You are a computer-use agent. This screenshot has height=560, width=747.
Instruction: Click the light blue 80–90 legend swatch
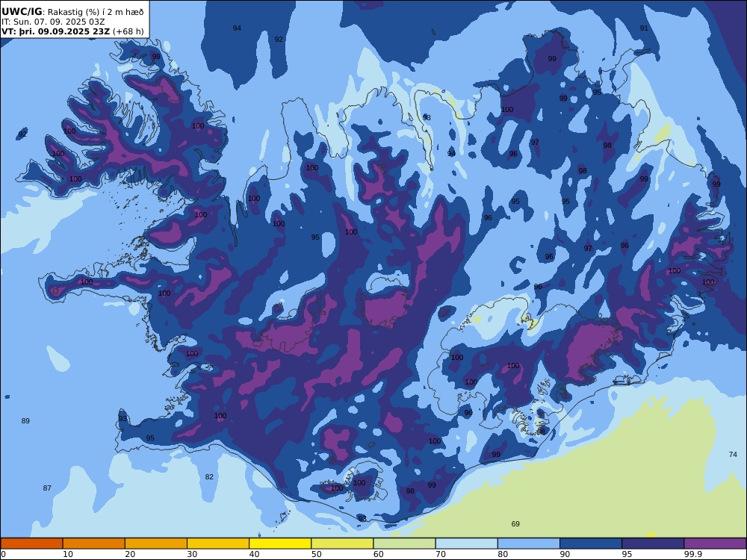click(x=529, y=544)
